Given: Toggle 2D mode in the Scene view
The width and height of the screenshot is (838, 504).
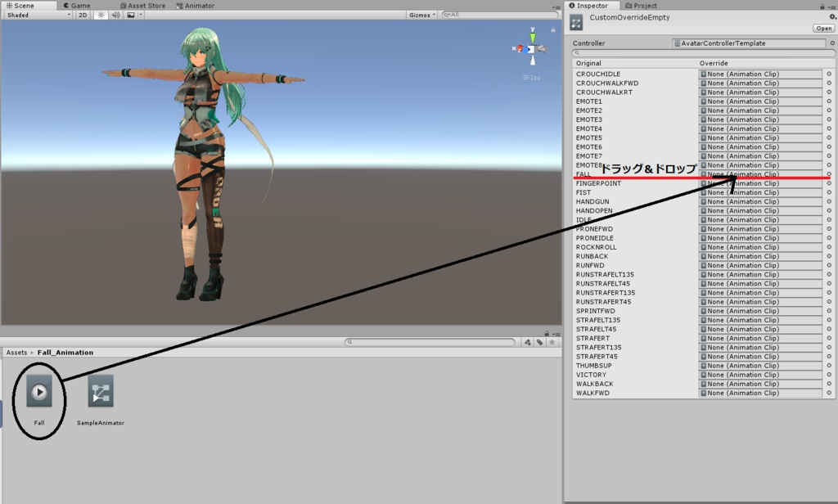Looking at the screenshot, I should click(83, 14).
